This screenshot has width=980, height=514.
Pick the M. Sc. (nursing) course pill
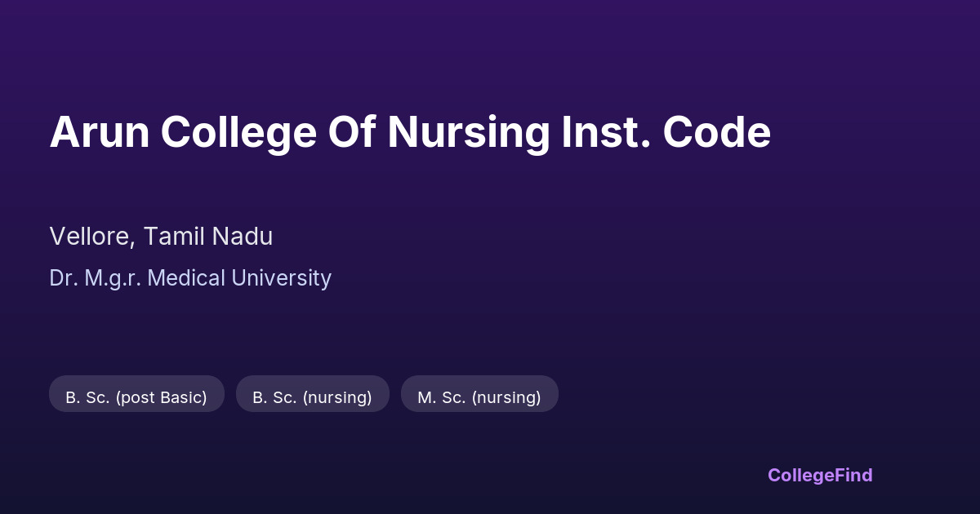pyautogui.click(x=479, y=397)
